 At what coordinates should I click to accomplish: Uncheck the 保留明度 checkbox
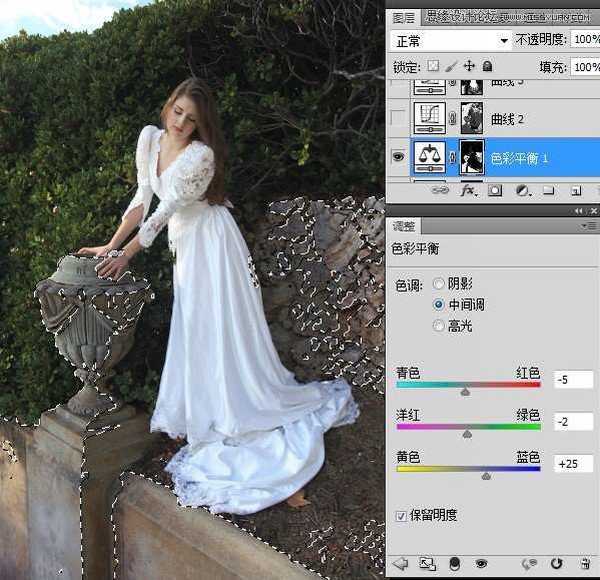[x=402, y=515]
